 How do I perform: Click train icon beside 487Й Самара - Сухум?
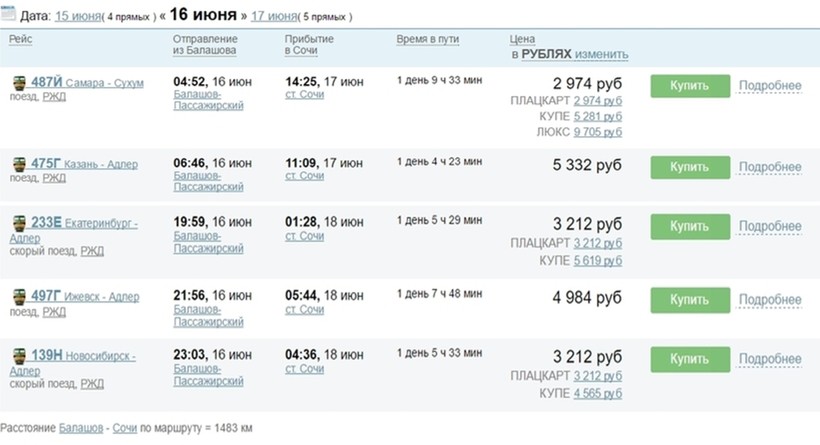click(19, 83)
